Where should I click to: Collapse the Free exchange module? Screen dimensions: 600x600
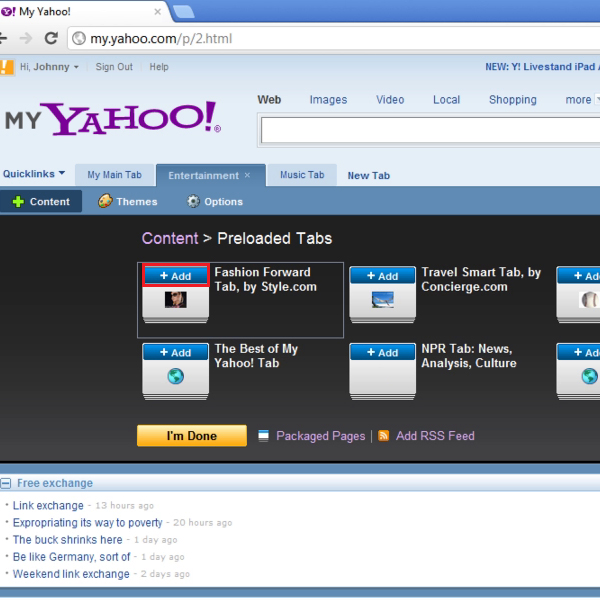5,483
